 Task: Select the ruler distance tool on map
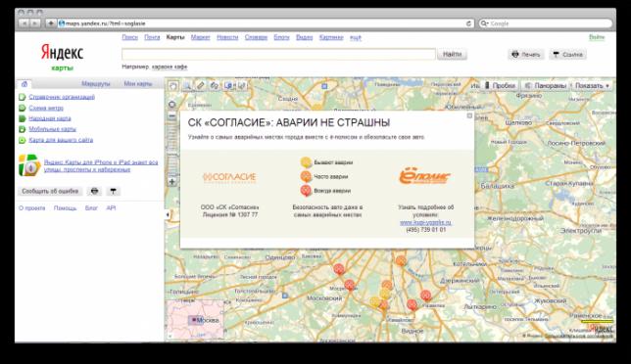pos(201,85)
